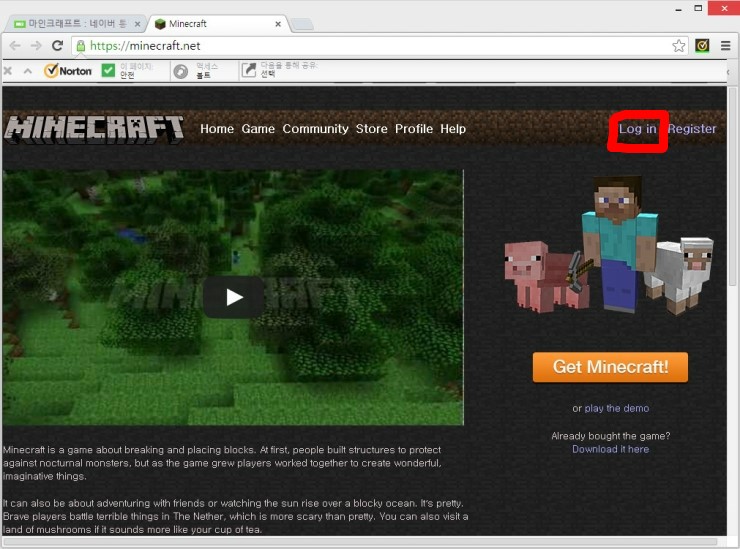This screenshot has height=549, width=740.
Task: Minimize the Chrome window
Action: [678, 9]
